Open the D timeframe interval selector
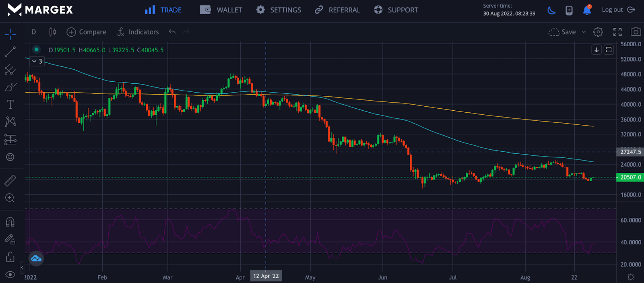Screen dimensions: 644x283 pyautogui.click(x=34, y=32)
